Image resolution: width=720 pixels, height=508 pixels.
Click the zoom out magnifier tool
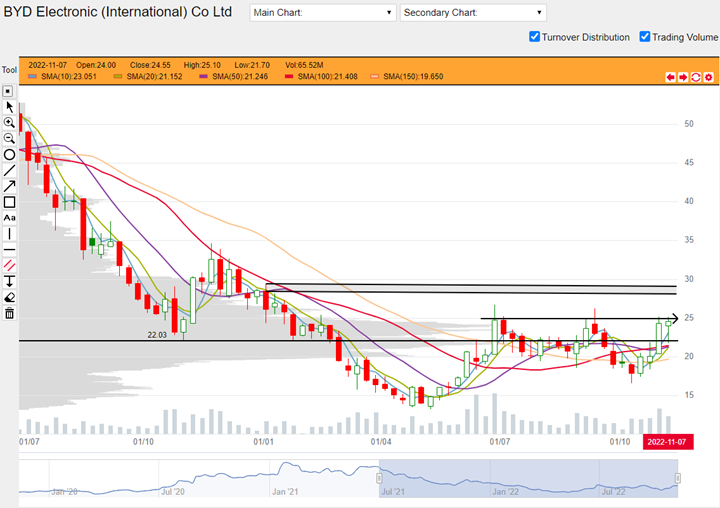click(x=9, y=138)
